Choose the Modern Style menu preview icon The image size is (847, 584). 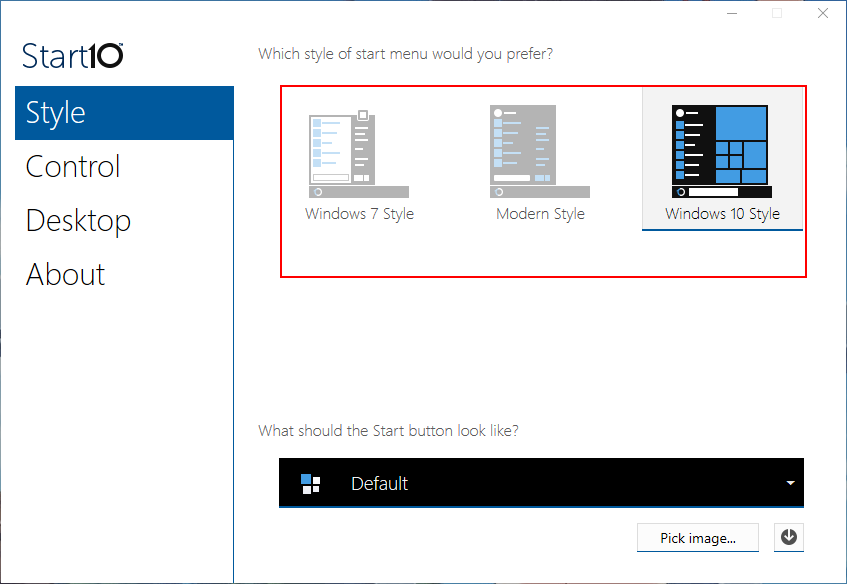(540, 153)
